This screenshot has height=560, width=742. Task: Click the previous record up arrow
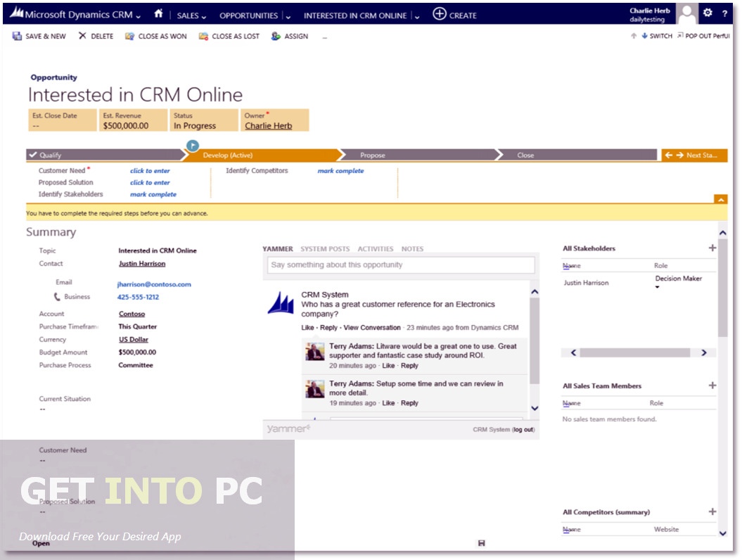[x=634, y=36]
